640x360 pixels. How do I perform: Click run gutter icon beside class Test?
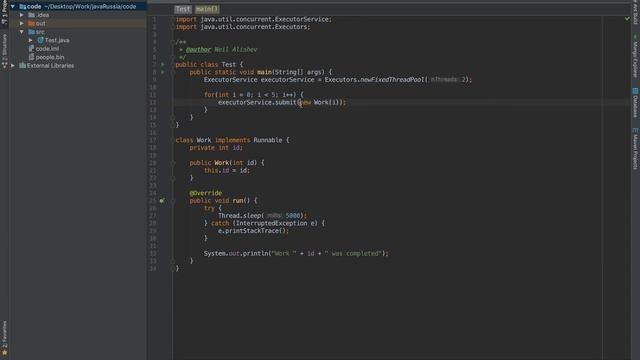tap(162, 64)
